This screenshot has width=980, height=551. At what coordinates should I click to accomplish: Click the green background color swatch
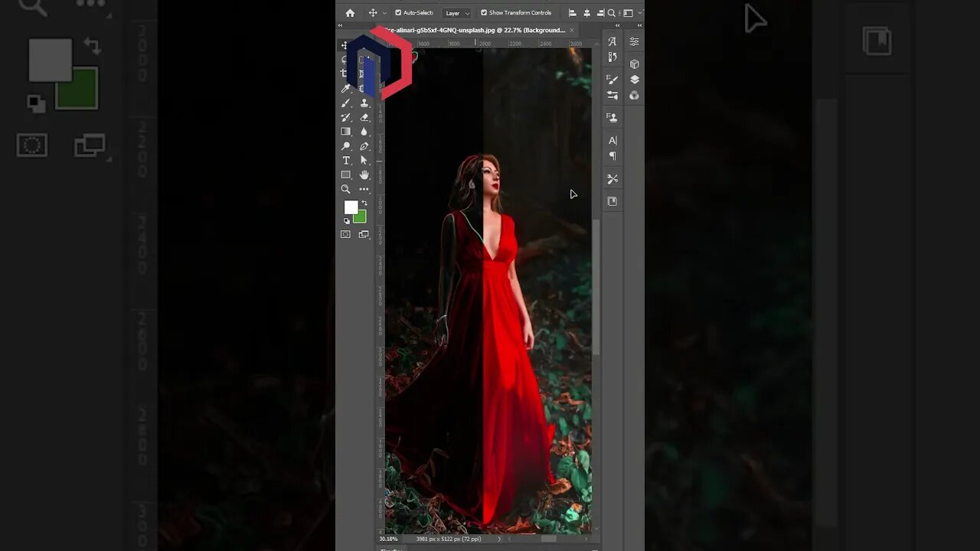pyautogui.click(x=361, y=218)
